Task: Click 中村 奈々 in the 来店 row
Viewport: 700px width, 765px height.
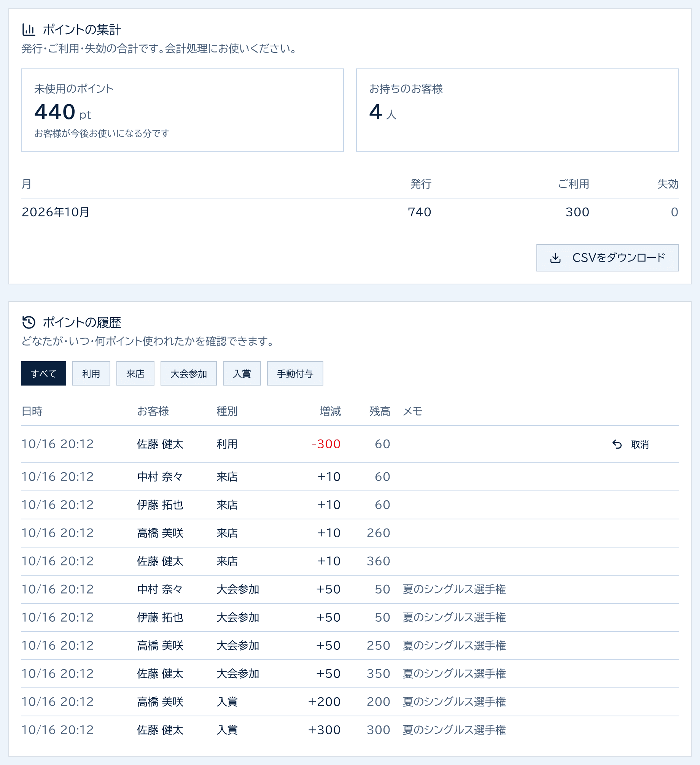Action: 160,477
